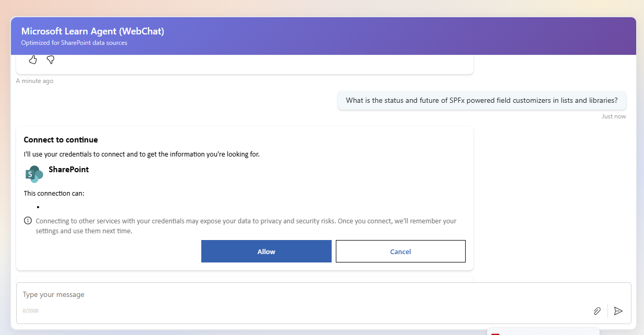Click the Microsoft Learn Agent header title
This screenshot has height=335, width=644.
tap(92, 31)
